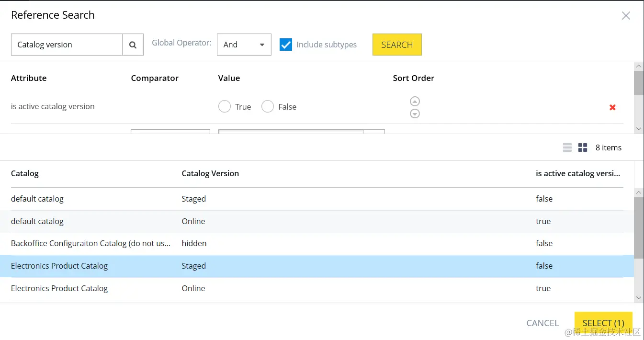Toggle Include subtypes checkbox
Viewport: 644px width, 340px height.
tap(286, 45)
